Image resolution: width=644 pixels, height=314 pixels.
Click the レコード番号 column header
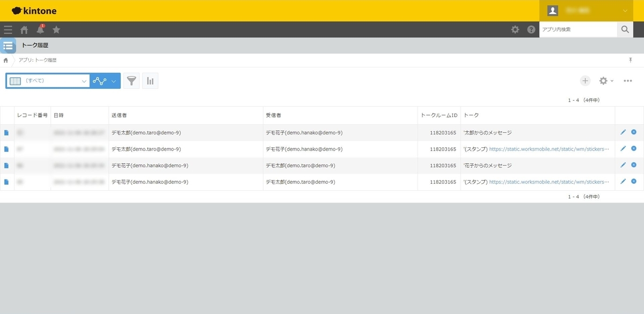(32, 115)
